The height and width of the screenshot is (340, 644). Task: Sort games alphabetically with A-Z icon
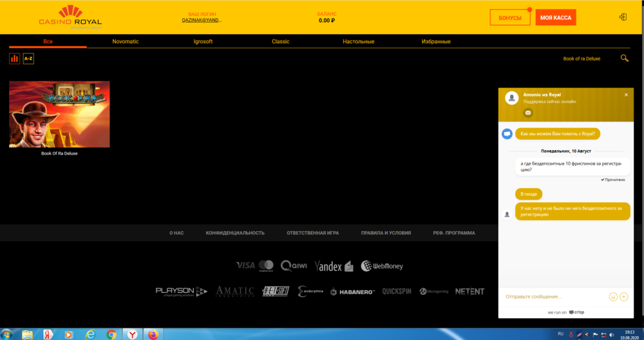pos(28,59)
